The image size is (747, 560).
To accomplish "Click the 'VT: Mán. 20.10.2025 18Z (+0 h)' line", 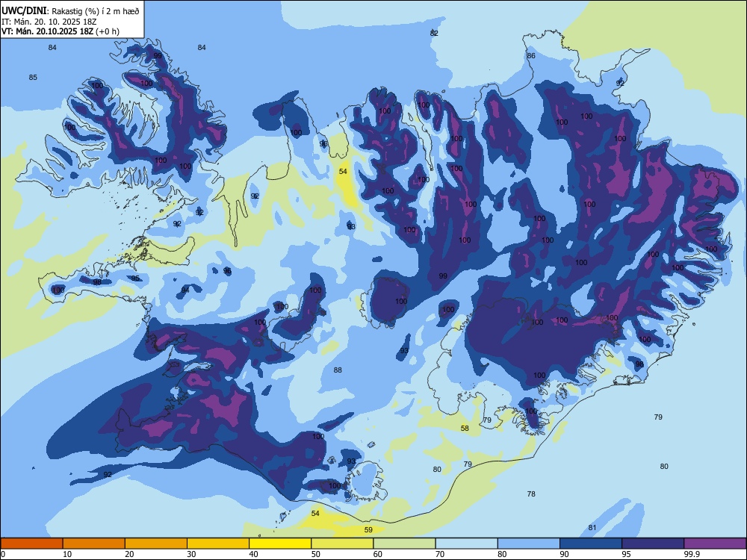I will tap(61, 31).
